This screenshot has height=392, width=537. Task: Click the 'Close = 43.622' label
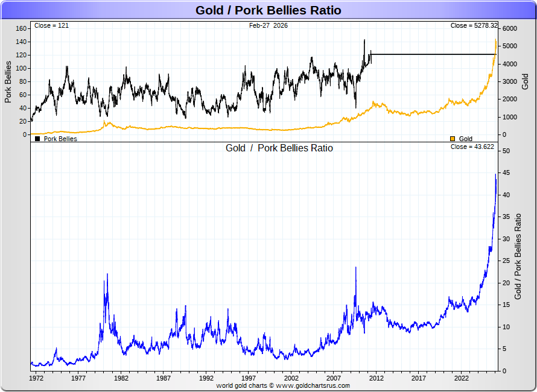472,147
